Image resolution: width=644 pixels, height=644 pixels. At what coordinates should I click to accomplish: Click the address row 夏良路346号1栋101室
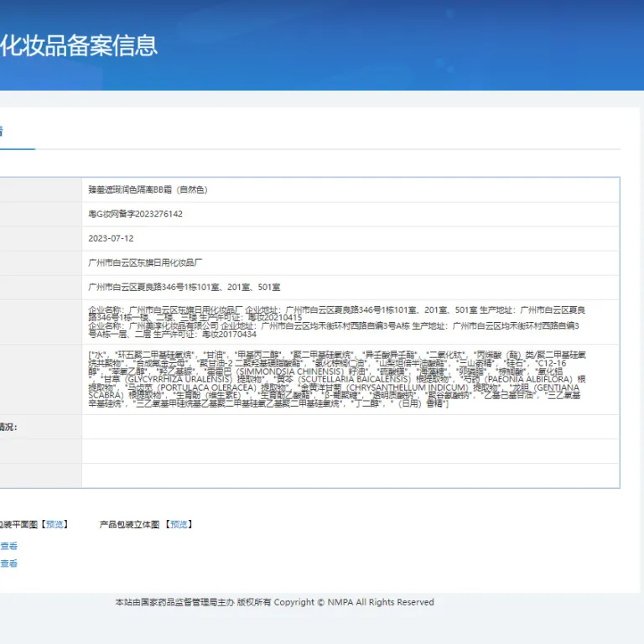184,288
